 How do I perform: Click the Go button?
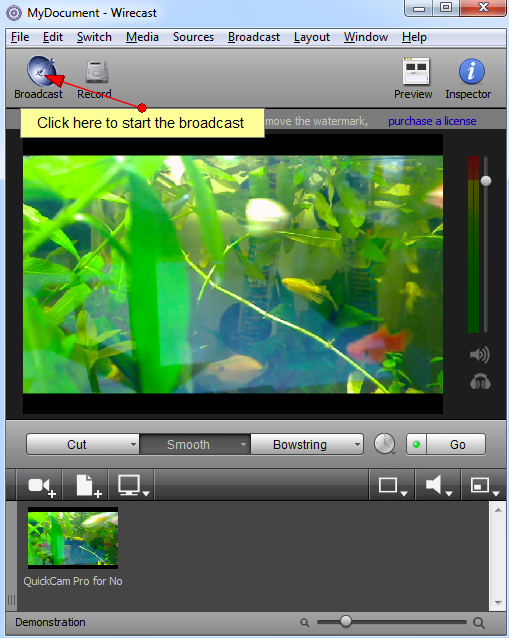click(x=457, y=444)
